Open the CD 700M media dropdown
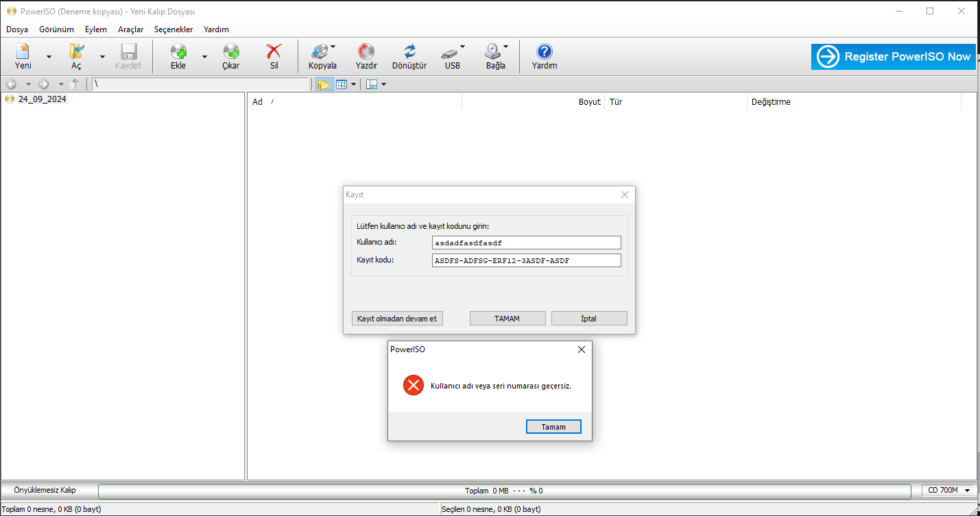Screen dimensions: 980x516 [948, 490]
